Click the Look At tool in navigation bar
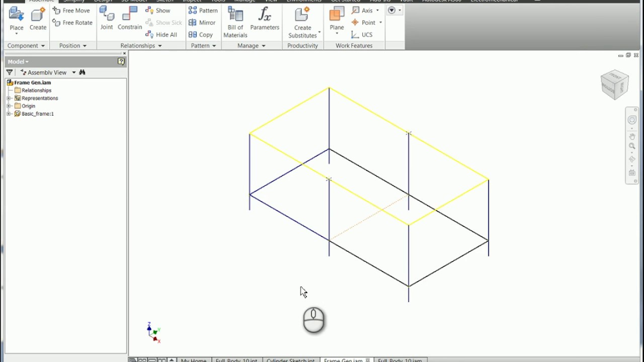Screen dimensions: 644x362 pyautogui.click(x=632, y=172)
